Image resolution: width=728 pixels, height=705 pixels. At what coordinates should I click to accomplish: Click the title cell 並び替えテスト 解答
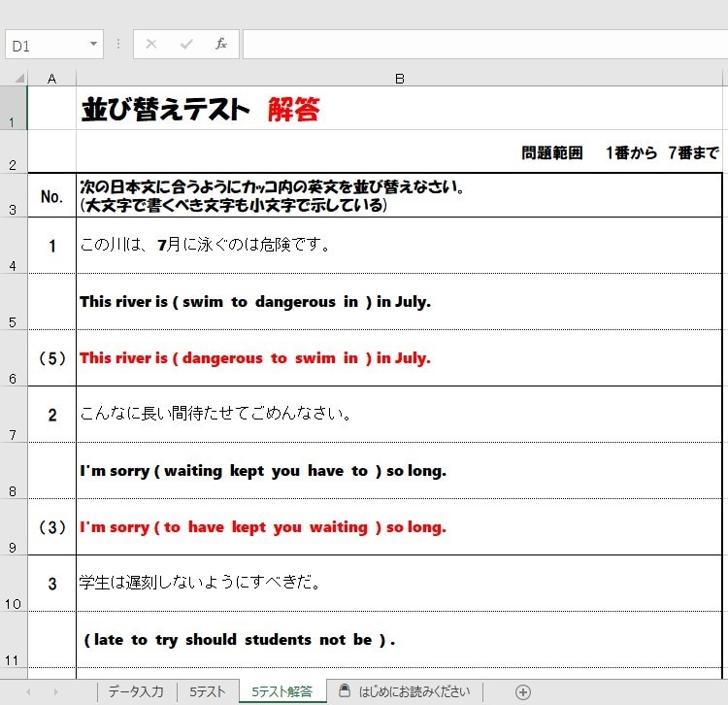[399, 108]
